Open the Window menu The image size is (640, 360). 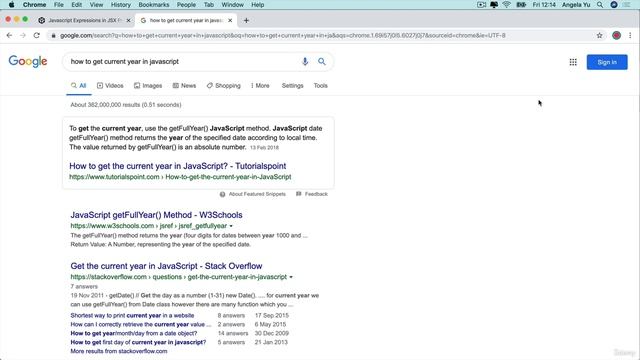click(x=233, y=5)
